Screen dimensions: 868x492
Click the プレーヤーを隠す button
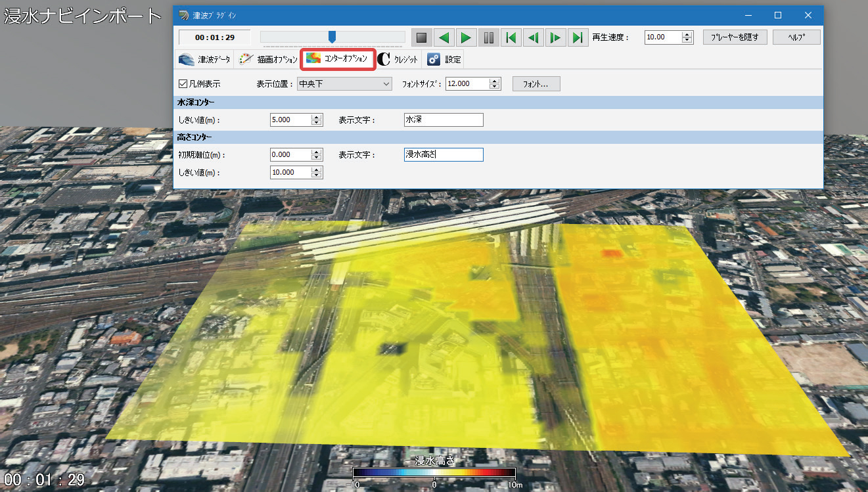pyautogui.click(x=735, y=37)
